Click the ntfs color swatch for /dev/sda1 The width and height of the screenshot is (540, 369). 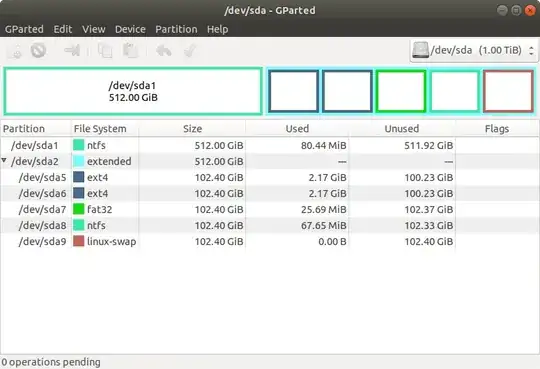point(79,145)
